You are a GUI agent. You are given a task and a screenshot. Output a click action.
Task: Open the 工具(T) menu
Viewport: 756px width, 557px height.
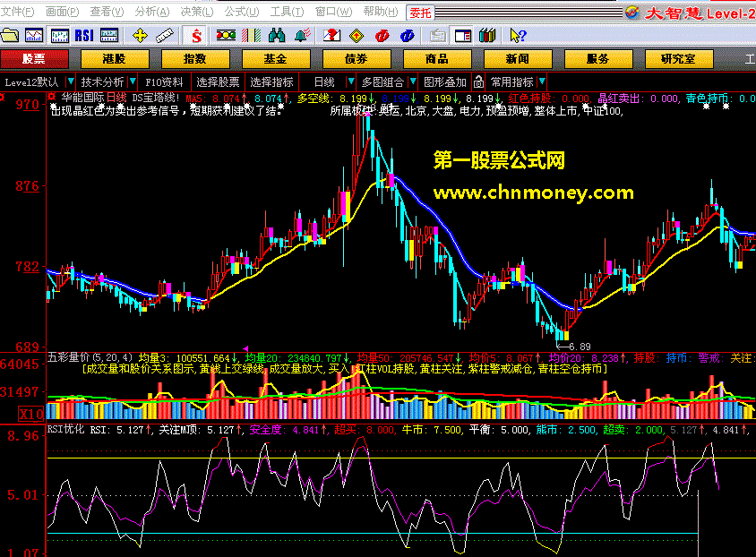(287, 12)
